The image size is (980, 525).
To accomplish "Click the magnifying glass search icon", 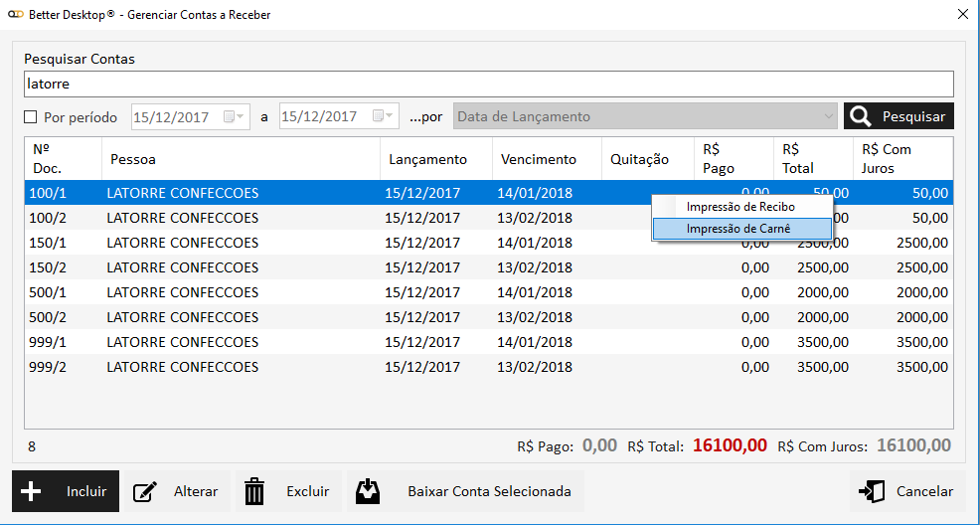I will [861, 116].
